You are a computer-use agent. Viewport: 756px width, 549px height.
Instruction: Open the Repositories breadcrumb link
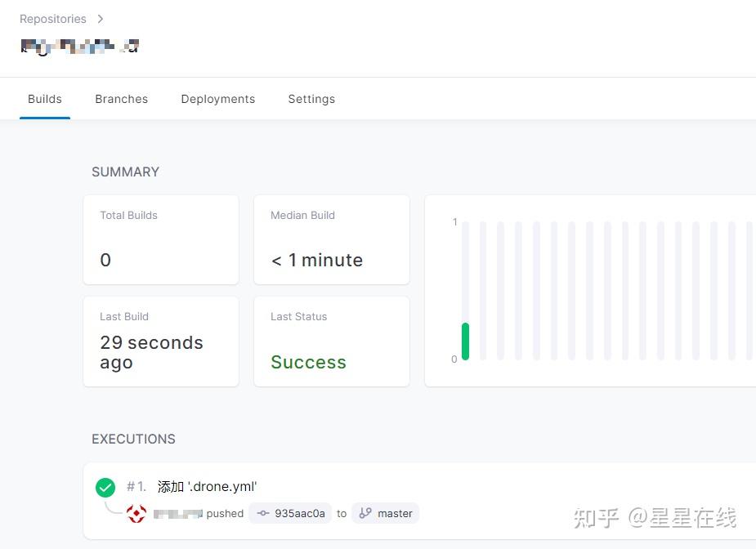[52, 19]
